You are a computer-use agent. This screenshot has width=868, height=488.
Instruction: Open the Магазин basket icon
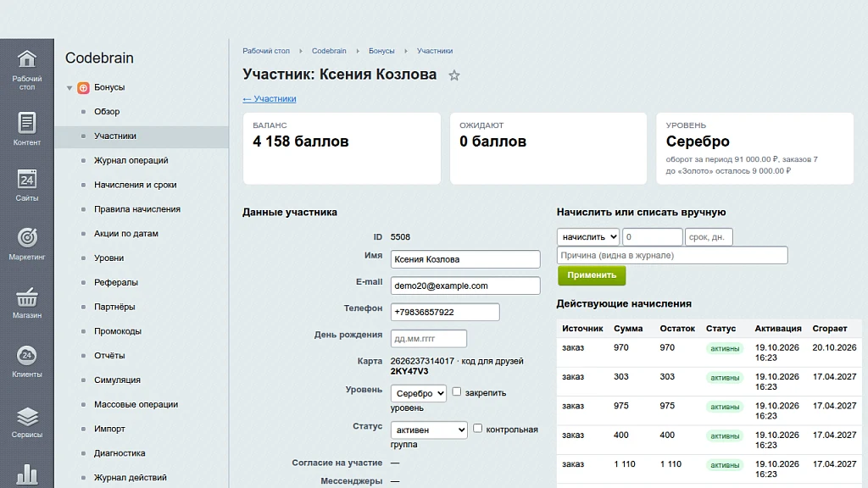[26, 297]
